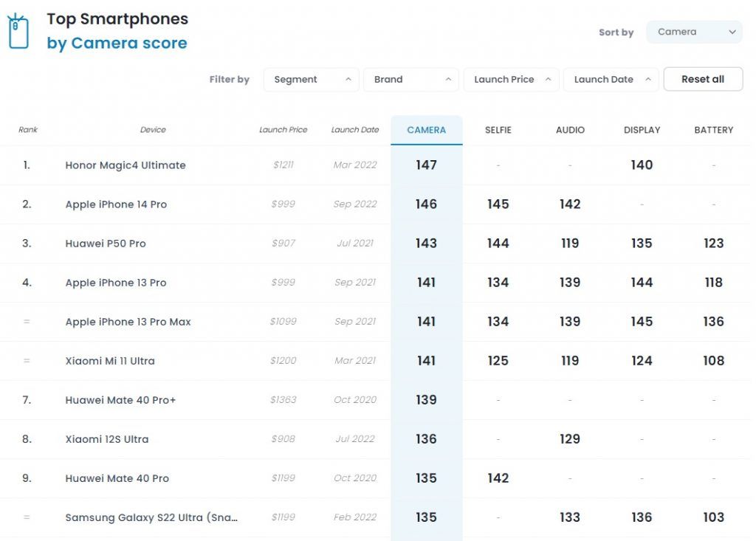Click launch price $1363
The width and height of the screenshot is (756, 541).
point(283,400)
